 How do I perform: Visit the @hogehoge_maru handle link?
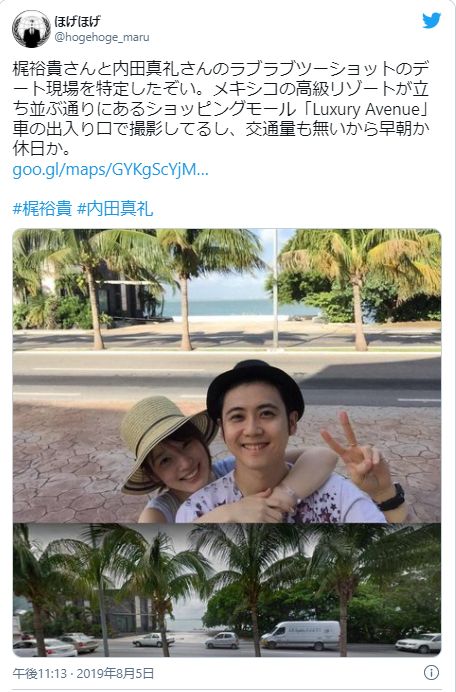point(102,38)
